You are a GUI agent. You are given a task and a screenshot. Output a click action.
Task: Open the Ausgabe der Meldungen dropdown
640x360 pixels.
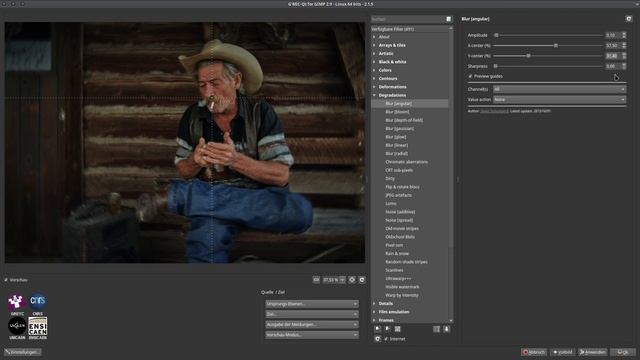click(x=312, y=324)
